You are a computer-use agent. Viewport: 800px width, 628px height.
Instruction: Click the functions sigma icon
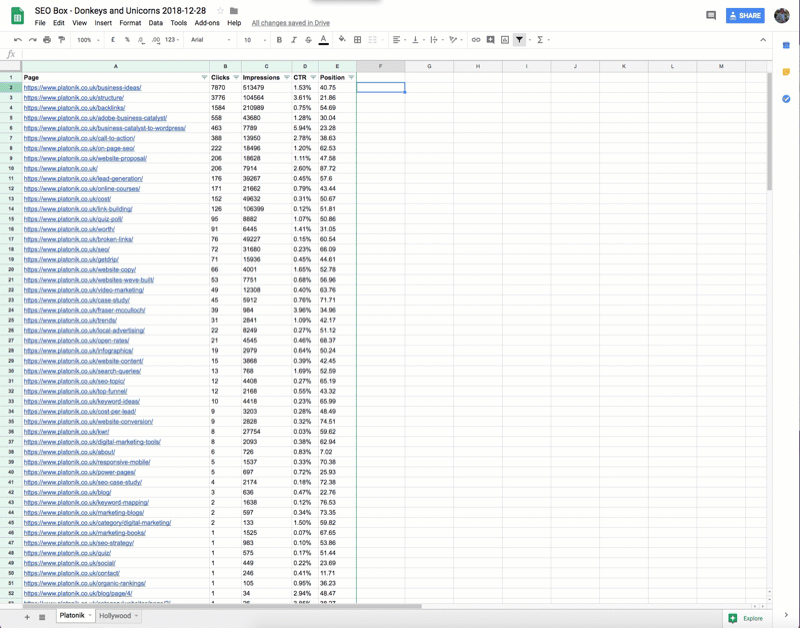pyautogui.click(x=540, y=40)
